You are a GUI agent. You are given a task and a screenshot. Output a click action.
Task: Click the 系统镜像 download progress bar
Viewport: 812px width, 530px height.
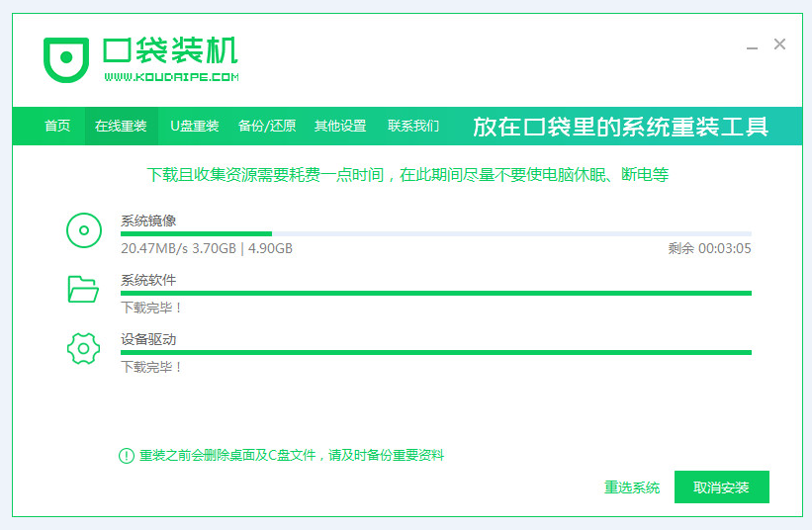point(435,234)
